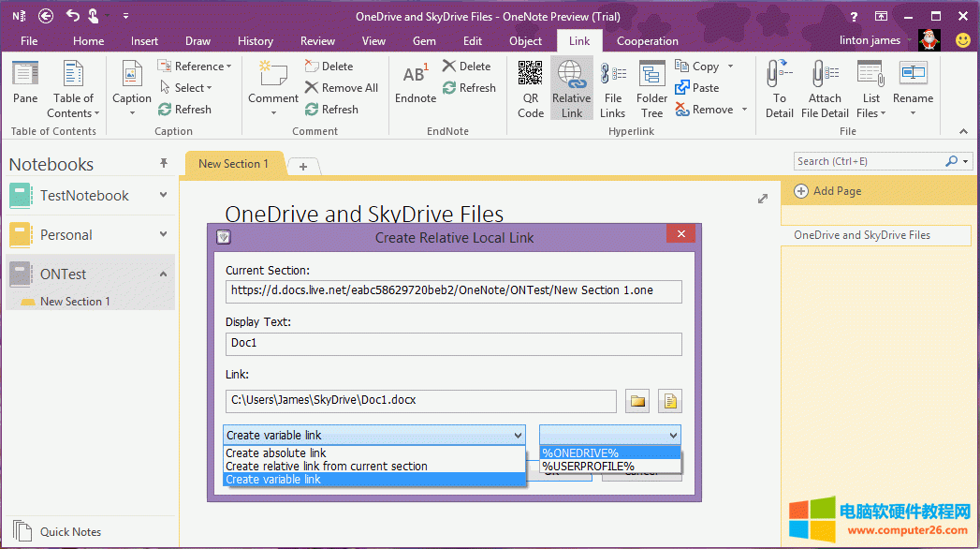Switch to the Cooperation tab
Viewport: 980px width, 549px height.
click(647, 41)
